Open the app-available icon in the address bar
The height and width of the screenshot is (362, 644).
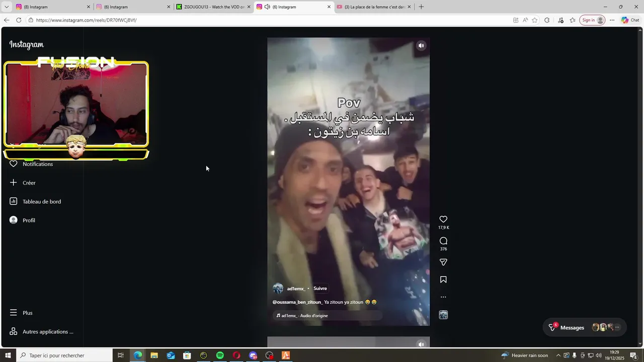516,20
